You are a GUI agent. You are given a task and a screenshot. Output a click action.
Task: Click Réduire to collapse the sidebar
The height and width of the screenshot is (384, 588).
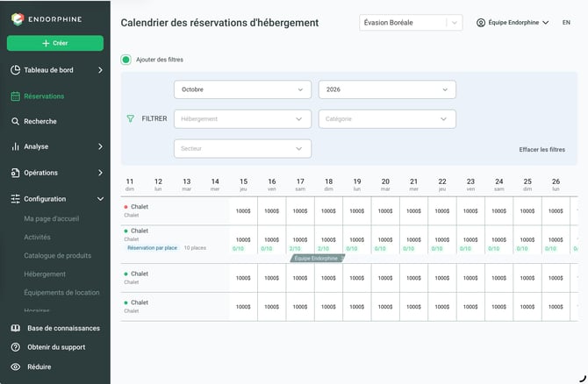pos(39,366)
